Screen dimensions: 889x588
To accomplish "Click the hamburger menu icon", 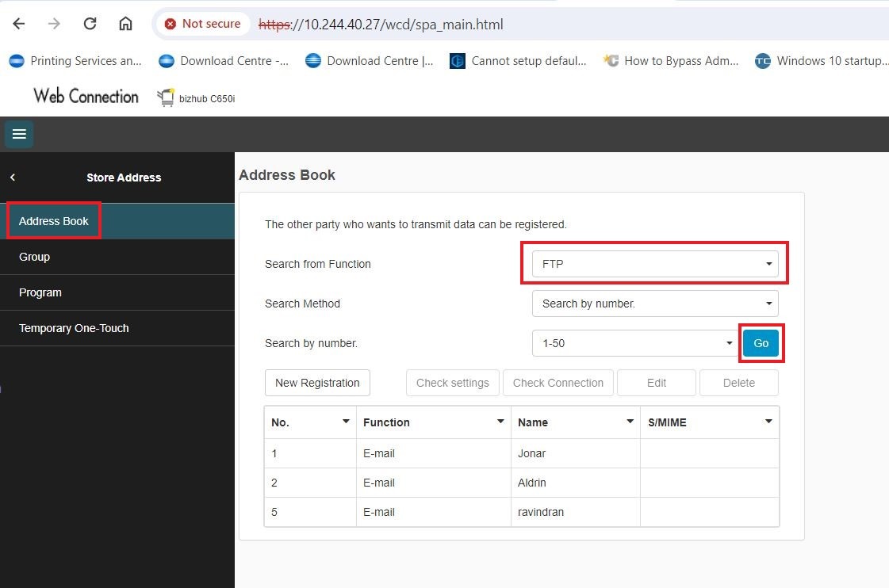I will pyautogui.click(x=19, y=135).
